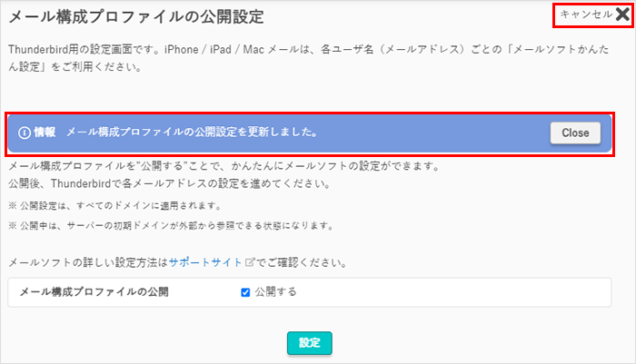Click the メールソフトの詳しい設定方法は text
This screenshot has height=364, width=636.
(x=87, y=263)
